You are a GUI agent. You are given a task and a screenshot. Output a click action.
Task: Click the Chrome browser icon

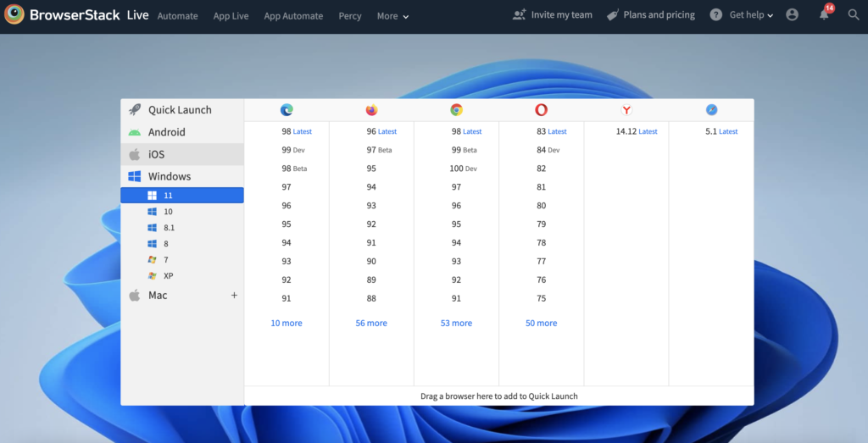coord(456,110)
